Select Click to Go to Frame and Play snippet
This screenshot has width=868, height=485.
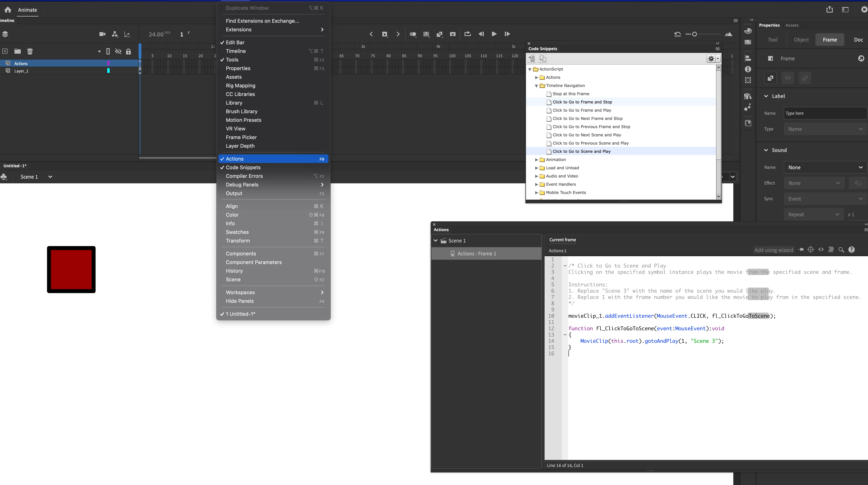[x=582, y=110]
